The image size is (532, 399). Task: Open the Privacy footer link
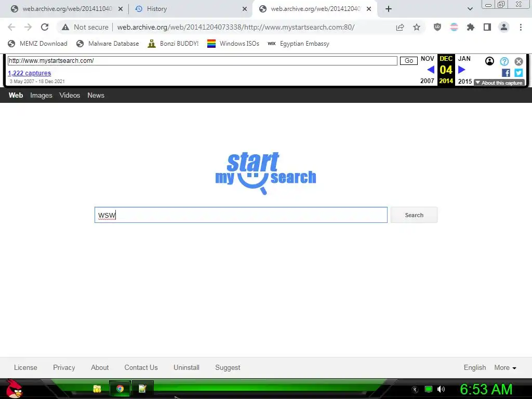pos(64,367)
